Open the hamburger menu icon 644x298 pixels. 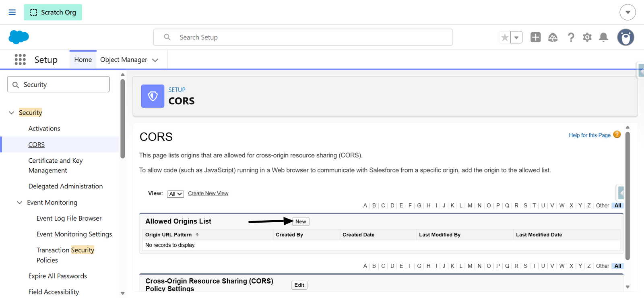coord(12,12)
